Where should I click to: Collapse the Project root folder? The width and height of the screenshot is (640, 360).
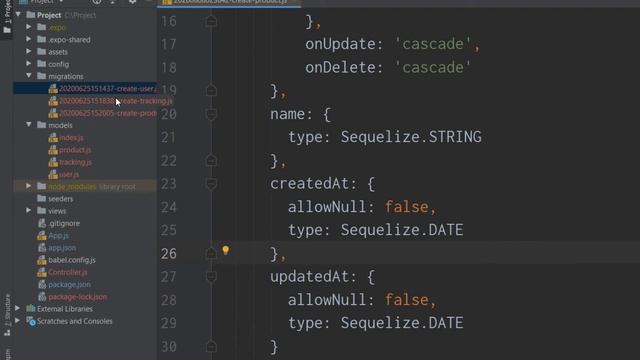click(18, 15)
